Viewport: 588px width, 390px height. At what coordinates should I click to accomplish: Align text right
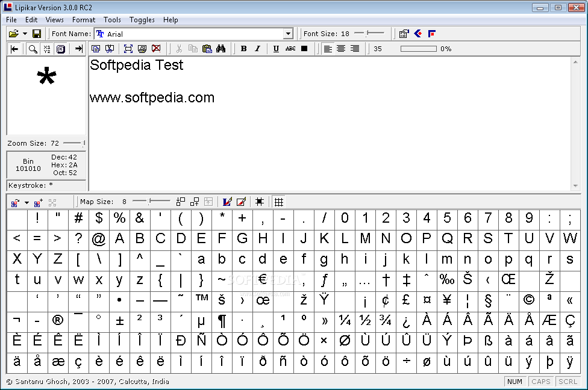[355, 49]
